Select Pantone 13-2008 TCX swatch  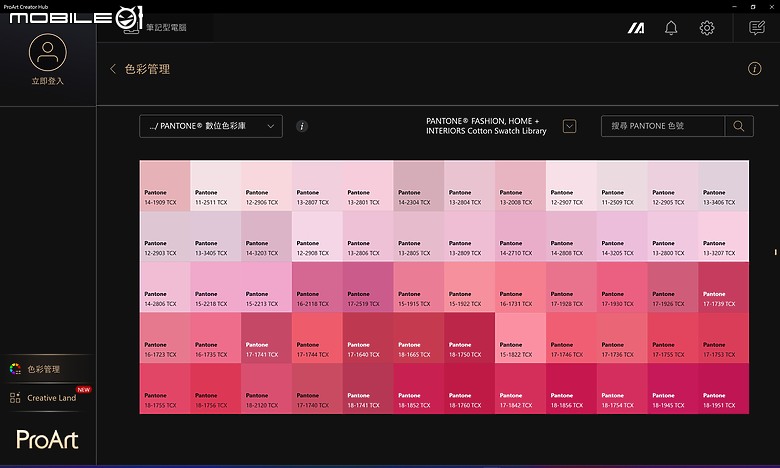click(x=520, y=186)
